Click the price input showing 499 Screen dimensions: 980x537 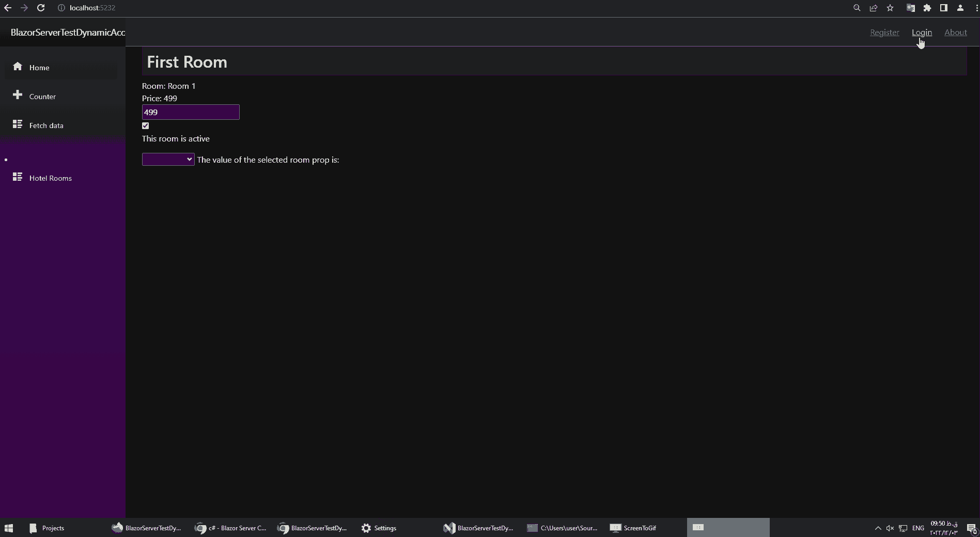pyautogui.click(x=190, y=112)
